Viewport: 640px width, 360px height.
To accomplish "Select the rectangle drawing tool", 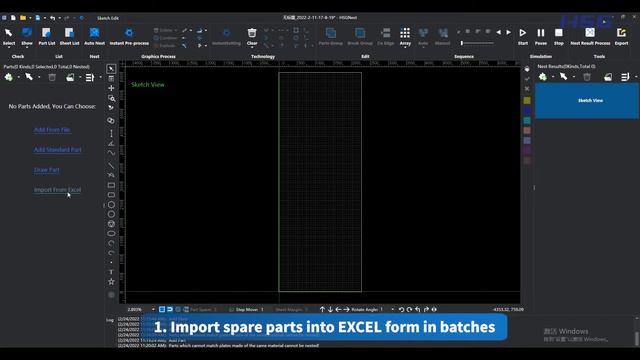I will click(x=111, y=185).
